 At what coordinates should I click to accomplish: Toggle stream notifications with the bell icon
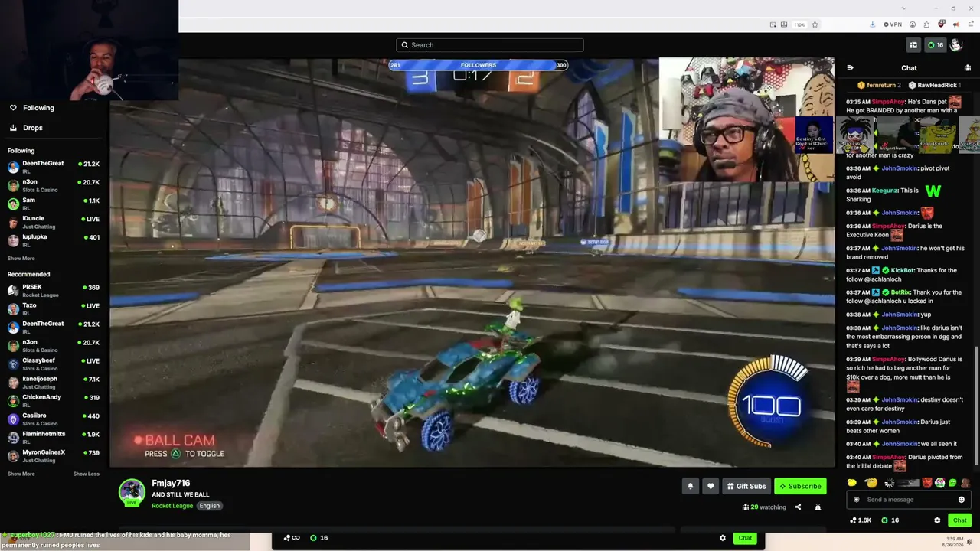point(690,486)
